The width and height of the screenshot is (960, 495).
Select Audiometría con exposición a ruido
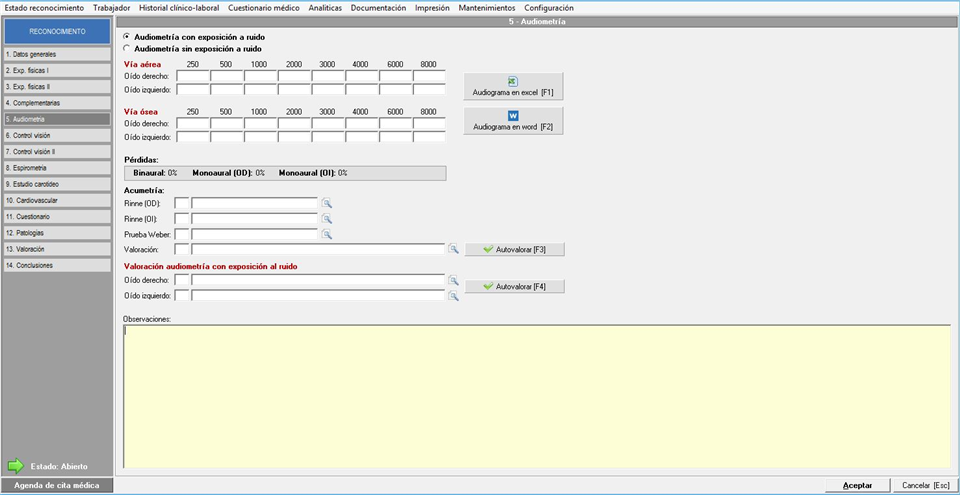coord(126,36)
